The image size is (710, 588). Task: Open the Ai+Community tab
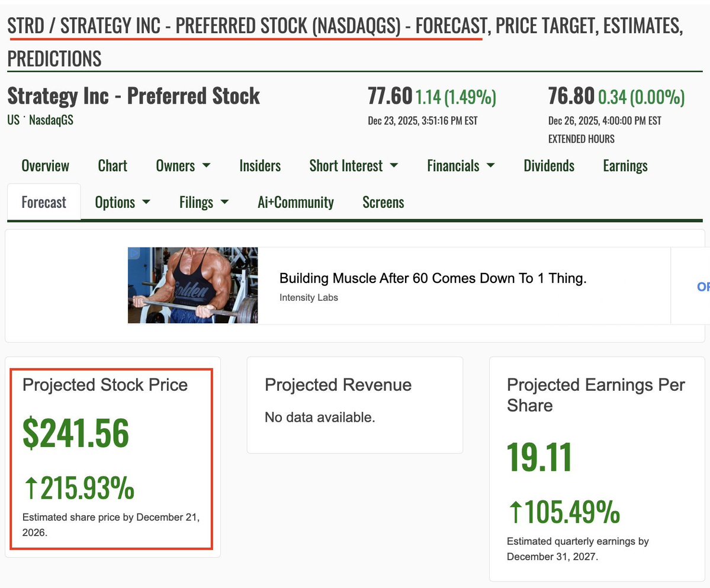coord(295,203)
